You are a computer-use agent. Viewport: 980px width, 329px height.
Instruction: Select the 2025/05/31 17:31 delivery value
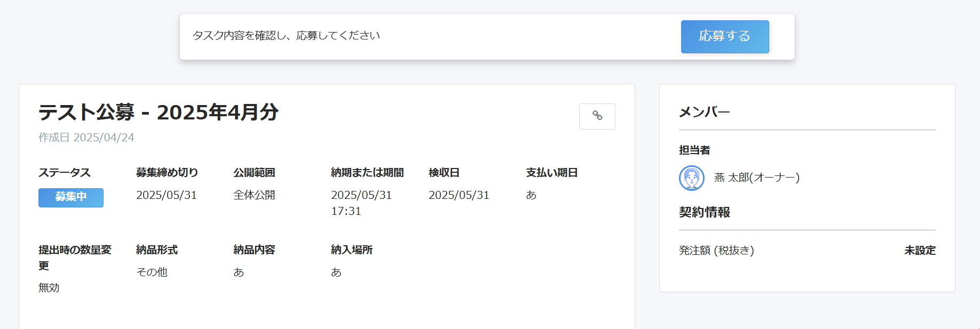coord(361,203)
